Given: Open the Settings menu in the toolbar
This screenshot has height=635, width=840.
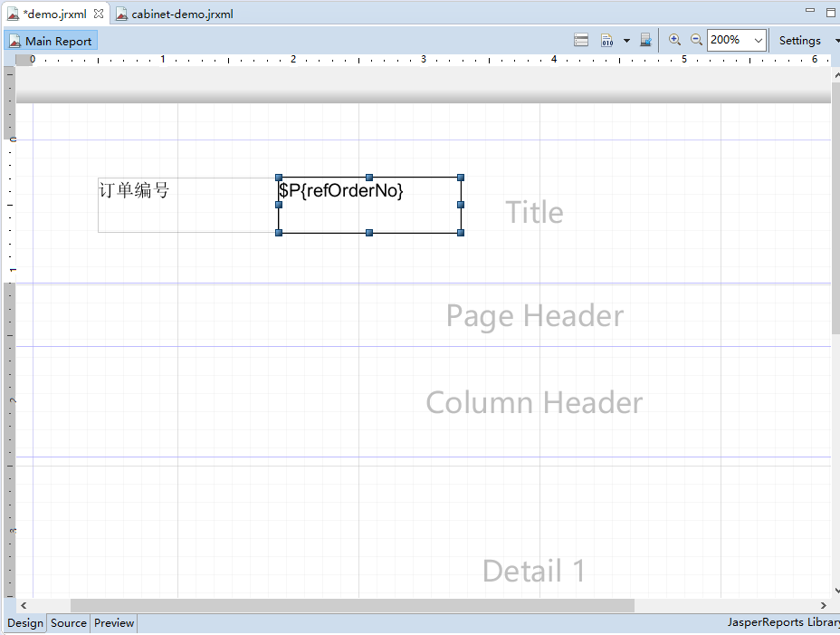Looking at the screenshot, I should (800, 41).
